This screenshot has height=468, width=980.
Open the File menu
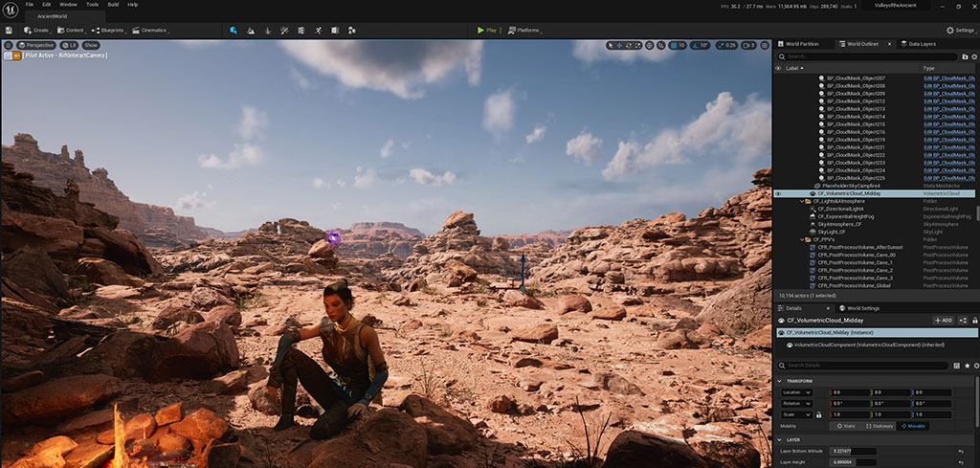tap(30, 5)
